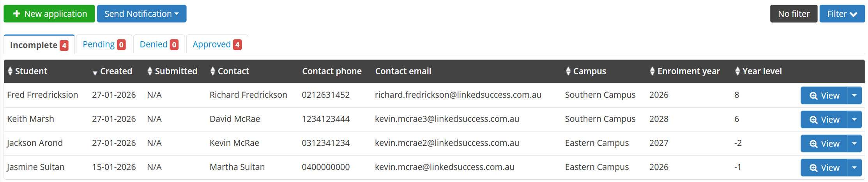The image size is (868, 182).
Task: View Keith Marsh's application
Action: [x=824, y=120]
